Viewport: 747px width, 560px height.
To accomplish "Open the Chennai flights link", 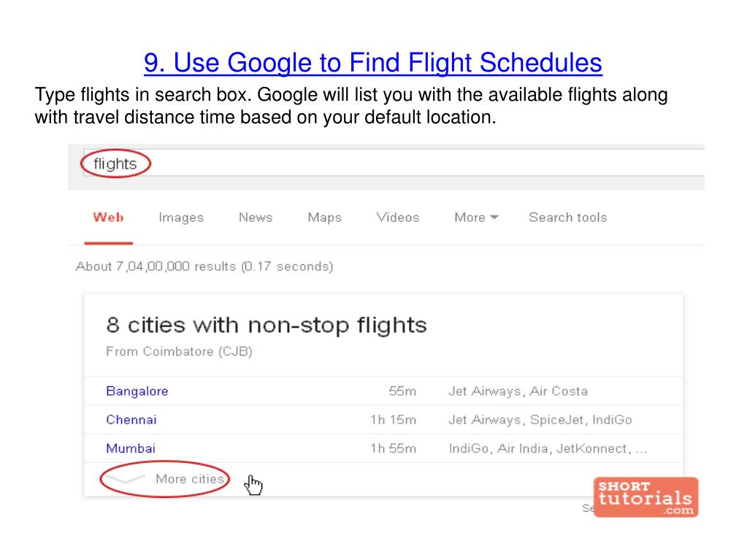I will 131,420.
